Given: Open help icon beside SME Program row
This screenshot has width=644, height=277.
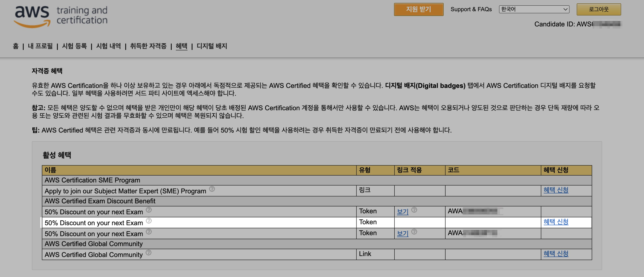Looking at the screenshot, I should click(x=212, y=189).
